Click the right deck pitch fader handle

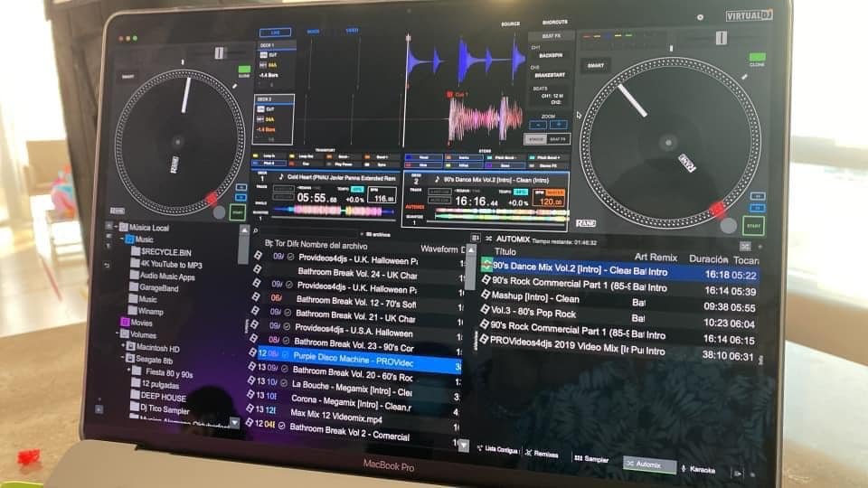click(721, 38)
